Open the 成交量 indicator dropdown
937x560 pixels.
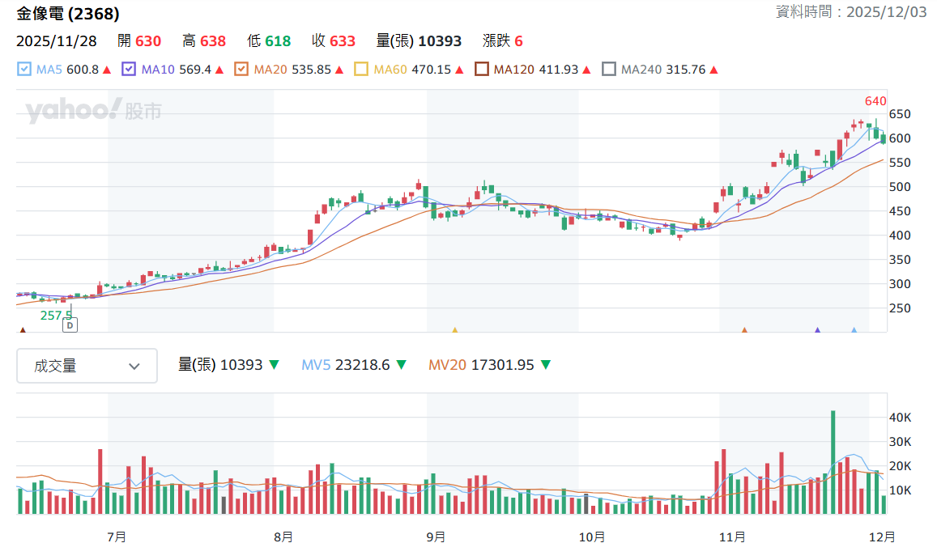[87, 366]
